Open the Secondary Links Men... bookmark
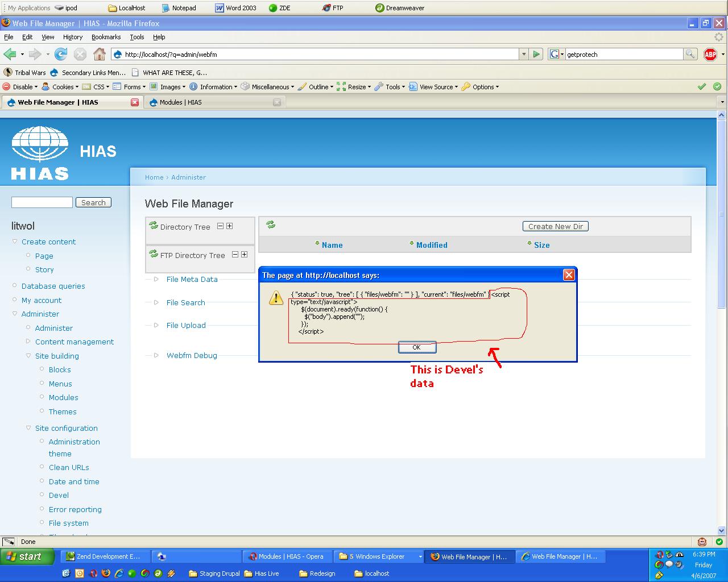 (88, 73)
